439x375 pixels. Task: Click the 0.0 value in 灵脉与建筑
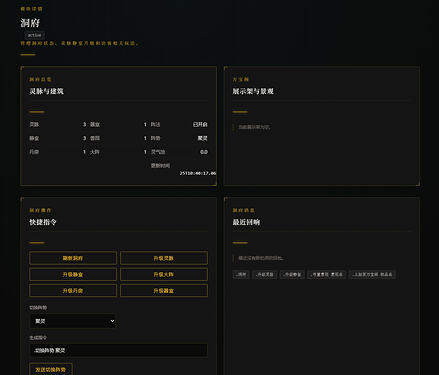click(204, 152)
